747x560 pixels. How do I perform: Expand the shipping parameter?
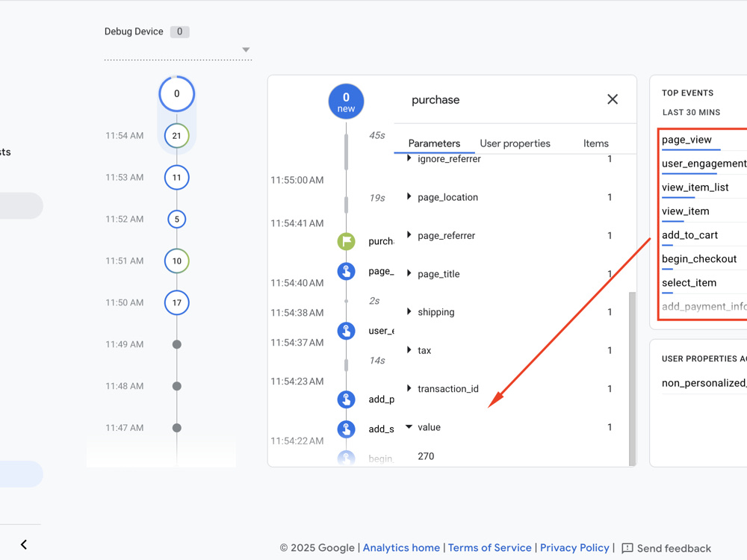pos(409,311)
